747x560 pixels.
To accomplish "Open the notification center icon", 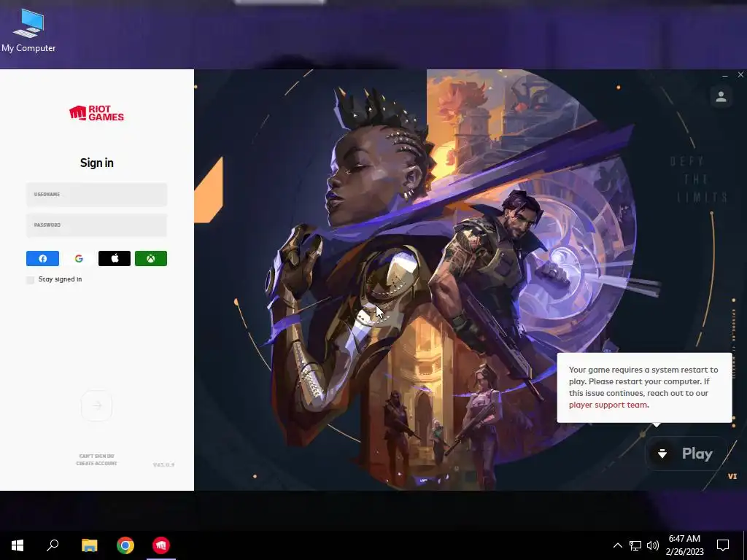I will point(723,545).
